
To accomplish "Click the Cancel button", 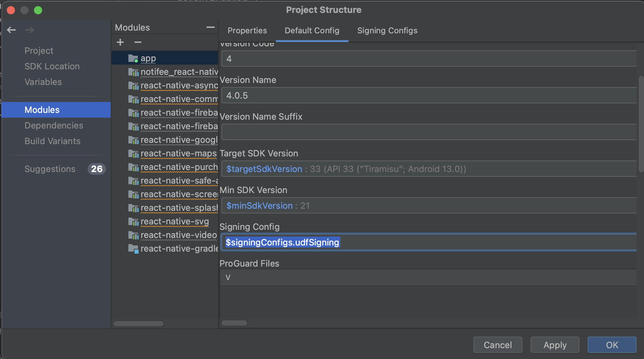I will [497, 345].
